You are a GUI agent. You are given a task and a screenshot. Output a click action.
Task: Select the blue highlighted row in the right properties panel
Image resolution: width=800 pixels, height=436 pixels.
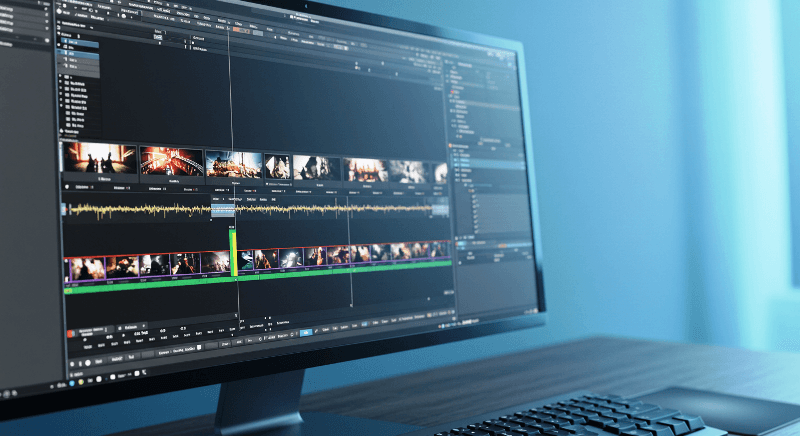coord(489,166)
